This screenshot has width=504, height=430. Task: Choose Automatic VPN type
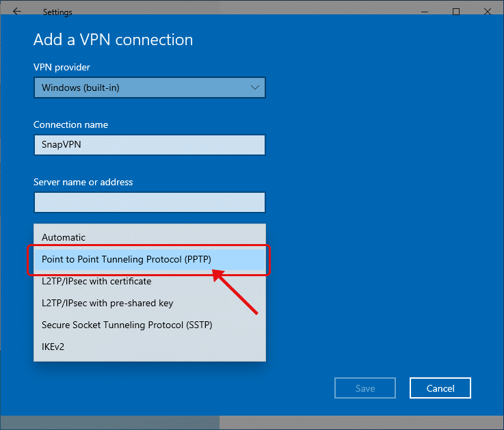[150, 237]
